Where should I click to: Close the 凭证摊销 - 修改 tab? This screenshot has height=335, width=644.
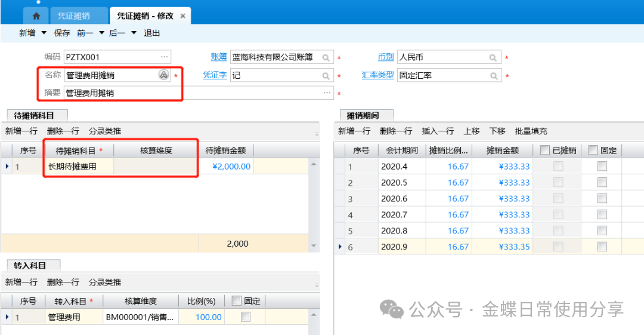(x=182, y=16)
